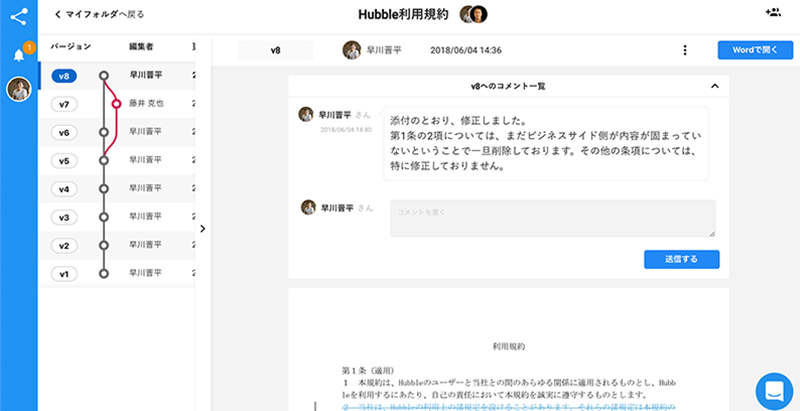Click the 第1条（適用）heading in document
Image resolution: width=800 pixels, height=411 pixels.
click(367, 370)
